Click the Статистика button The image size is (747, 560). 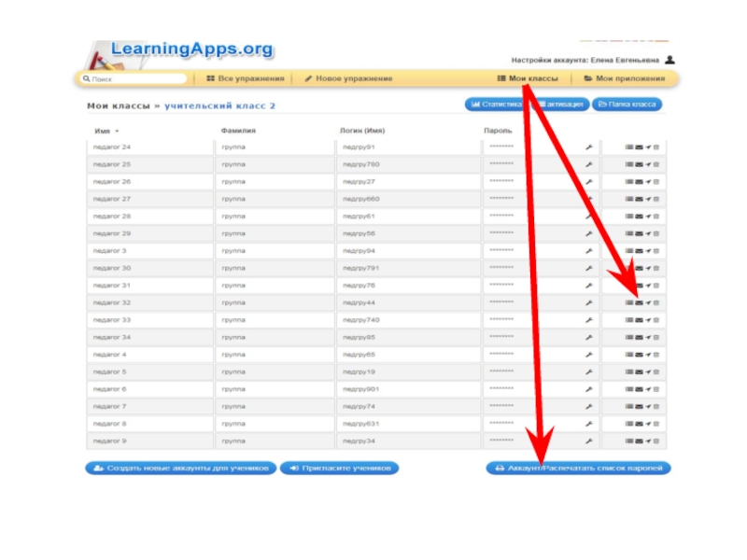coord(496,105)
